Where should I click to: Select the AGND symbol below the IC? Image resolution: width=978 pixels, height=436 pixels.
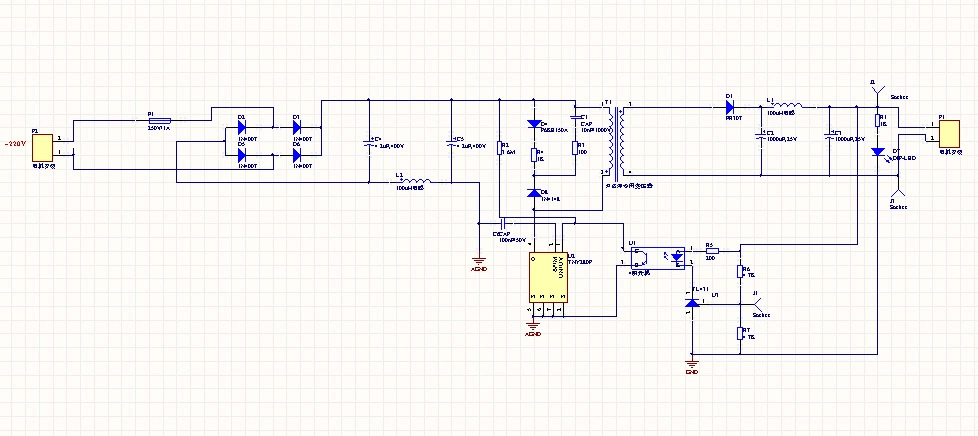coord(533,327)
